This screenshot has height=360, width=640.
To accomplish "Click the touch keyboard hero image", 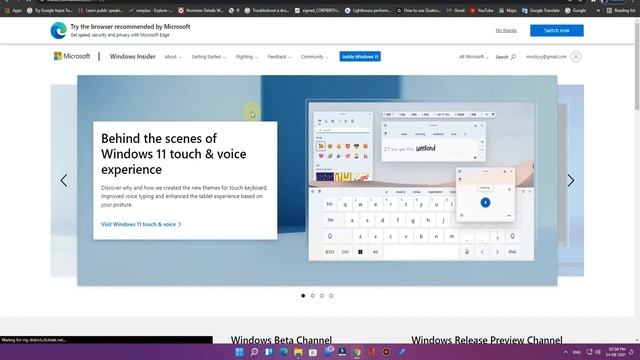I will [x=421, y=181].
